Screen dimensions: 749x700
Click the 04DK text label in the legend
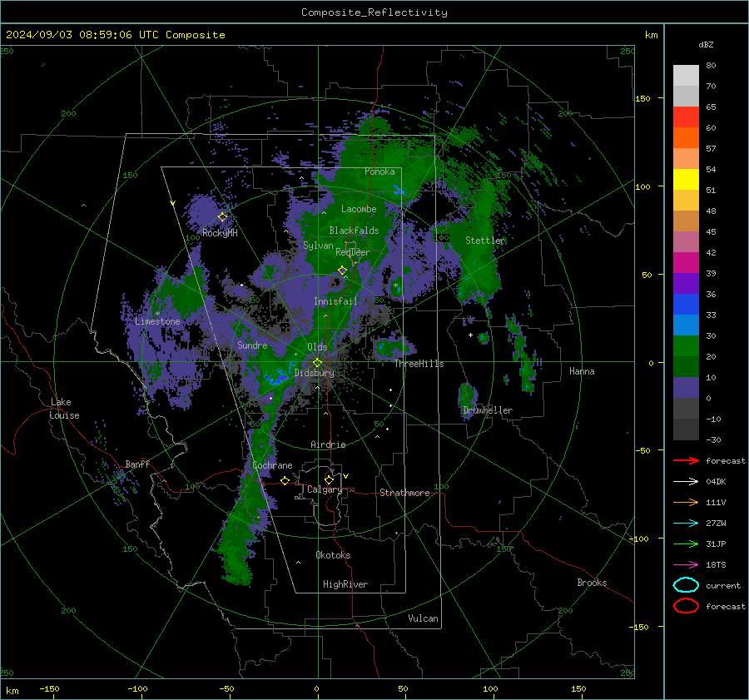point(716,482)
